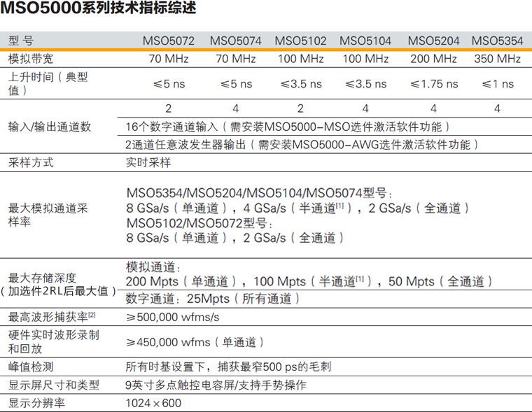Select the 最高波形捕获率 row label
The image size is (532, 412).
tap(52, 317)
